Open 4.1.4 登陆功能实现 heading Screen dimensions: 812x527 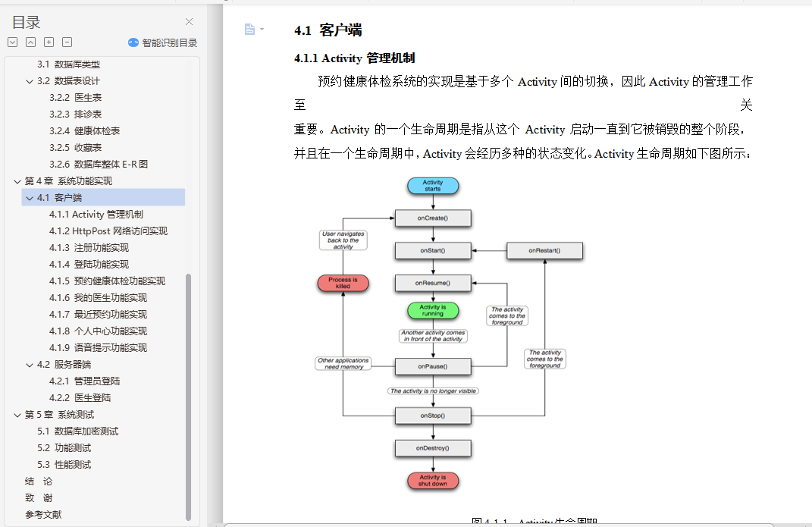89,264
